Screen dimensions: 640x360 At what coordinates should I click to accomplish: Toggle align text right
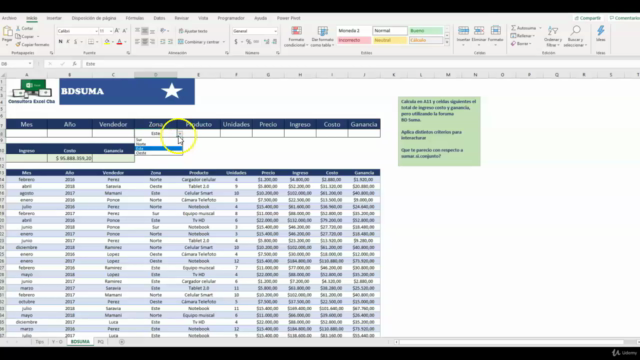pos(152,42)
